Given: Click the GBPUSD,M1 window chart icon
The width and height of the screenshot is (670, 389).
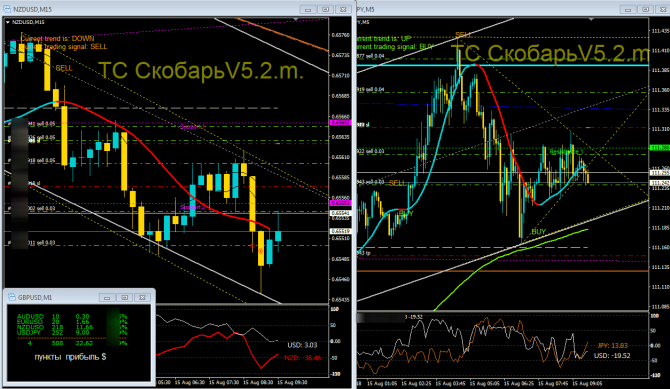Looking at the screenshot, I should (12, 297).
